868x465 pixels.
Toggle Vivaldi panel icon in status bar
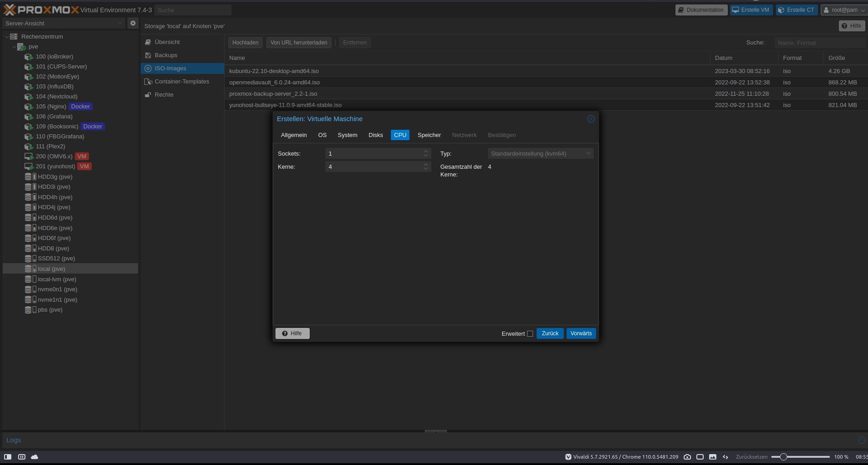[8, 457]
